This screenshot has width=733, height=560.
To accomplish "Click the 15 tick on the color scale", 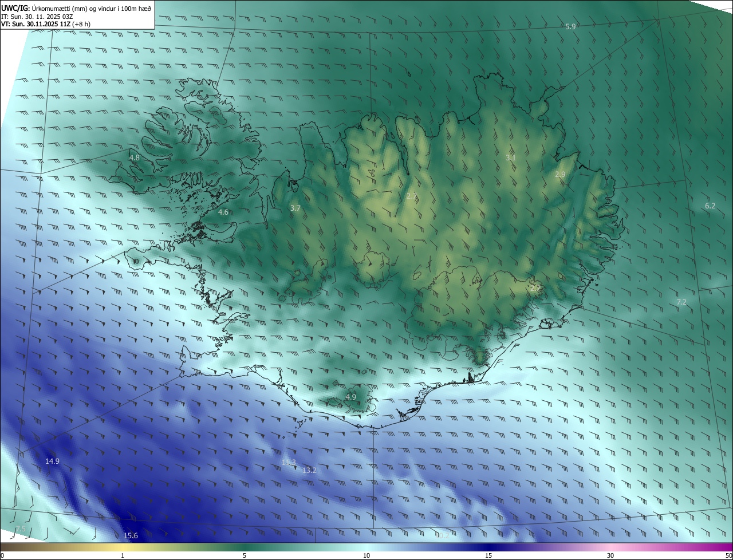I will [488, 555].
